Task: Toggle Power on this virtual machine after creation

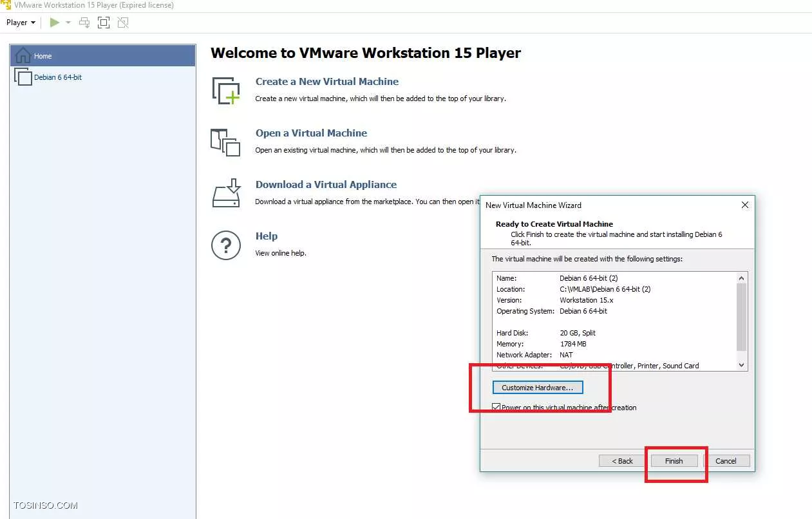Action: pyautogui.click(x=496, y=407)
